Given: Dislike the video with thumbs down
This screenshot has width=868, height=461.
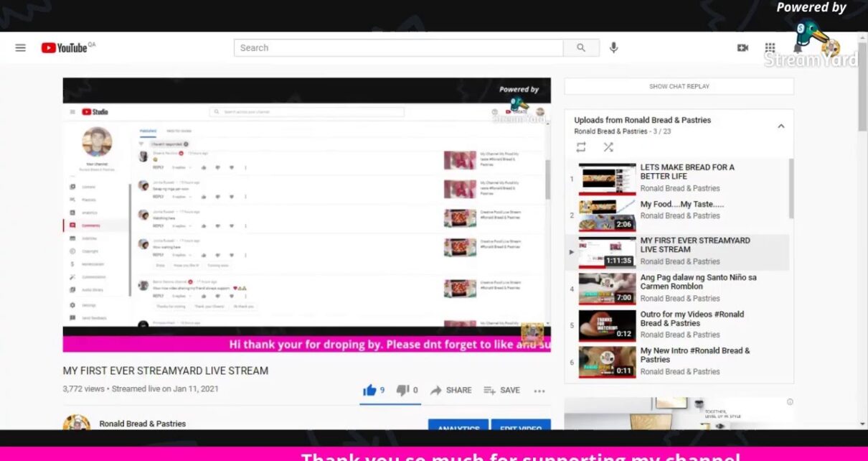Looking at the screenshot, I should tap(403, 390).
